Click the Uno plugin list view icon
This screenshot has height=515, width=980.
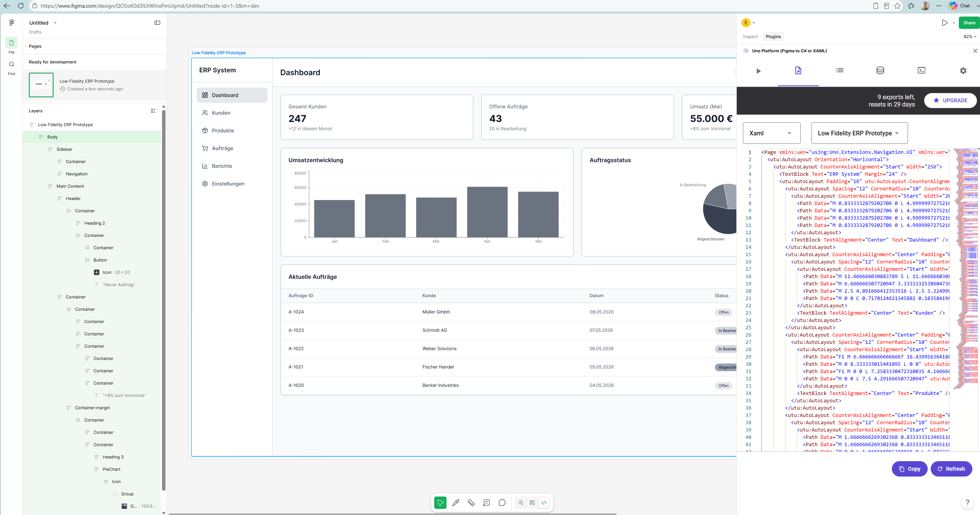pyautogui.click(x=840, y=70)
